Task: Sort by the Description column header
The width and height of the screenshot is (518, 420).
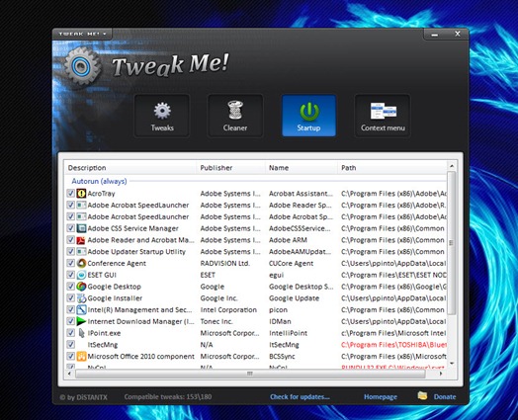Action: (x=130, y=168)
